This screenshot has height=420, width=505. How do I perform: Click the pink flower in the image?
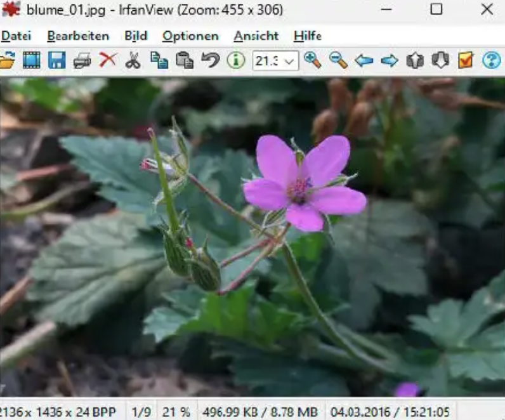(x=302, y=184)
